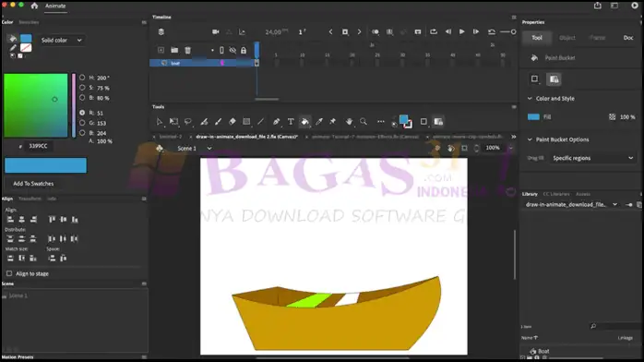This screenshot has width=644, height=362.
Task: Click the share publish icon top-right
Action: pos(598,6)
